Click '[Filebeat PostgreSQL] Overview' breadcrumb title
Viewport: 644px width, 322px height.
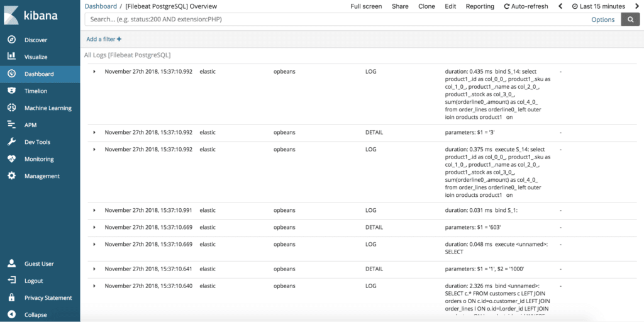point(171,6)
